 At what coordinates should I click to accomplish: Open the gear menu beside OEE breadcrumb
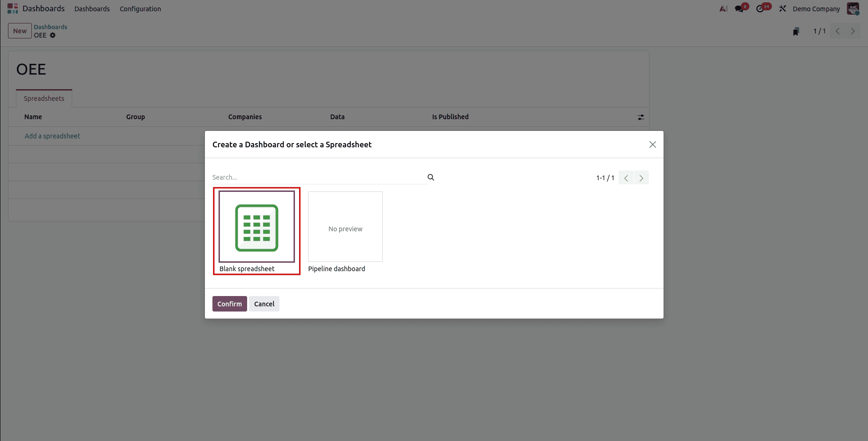[53, 35]
